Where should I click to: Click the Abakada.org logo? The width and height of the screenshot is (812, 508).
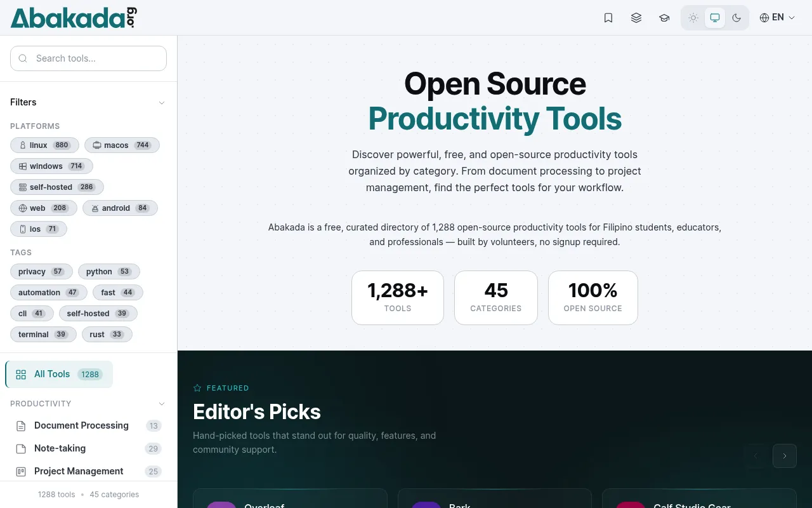pos(74,18)
